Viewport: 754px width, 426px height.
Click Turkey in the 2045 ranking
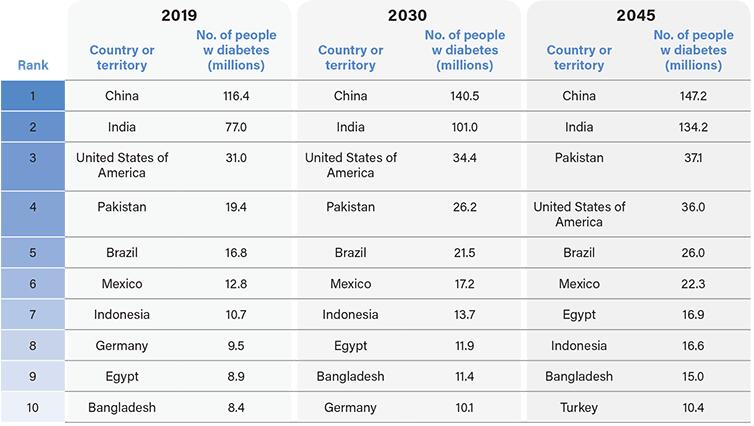tap(579, 408)
